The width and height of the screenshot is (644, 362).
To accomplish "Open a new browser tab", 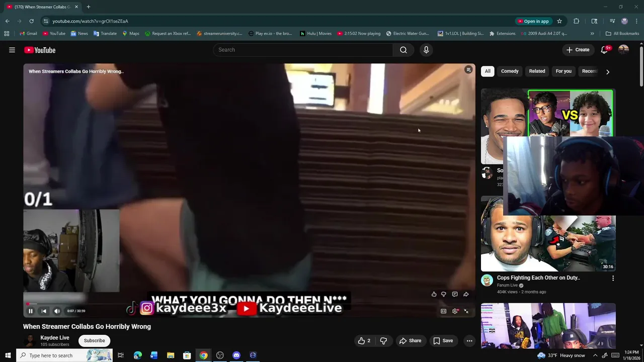I will click(89, 7).
